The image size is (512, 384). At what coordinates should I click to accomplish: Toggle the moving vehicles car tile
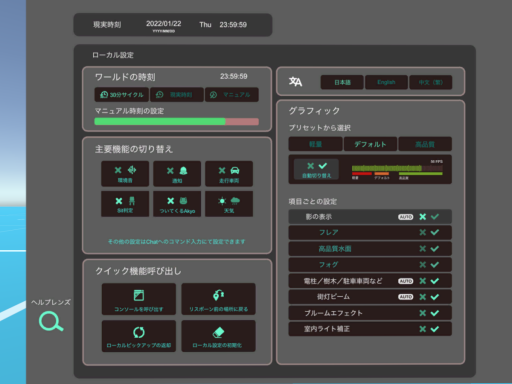(229, 174)
